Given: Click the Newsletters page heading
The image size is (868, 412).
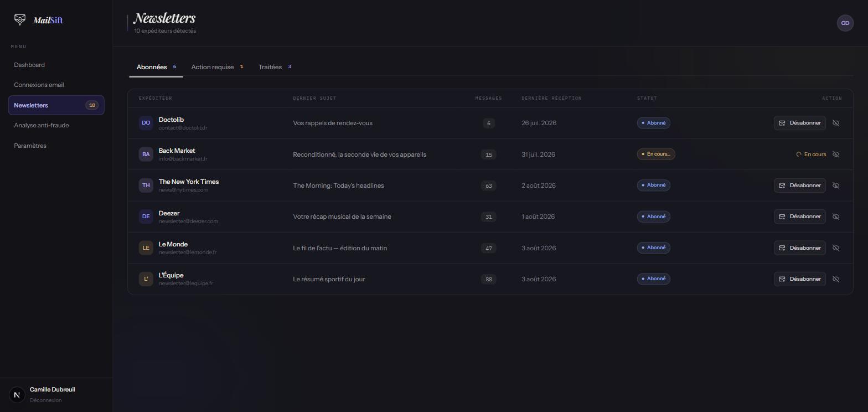Looking at the screenshot, I should pyautogui.click(x=164, y=18).
